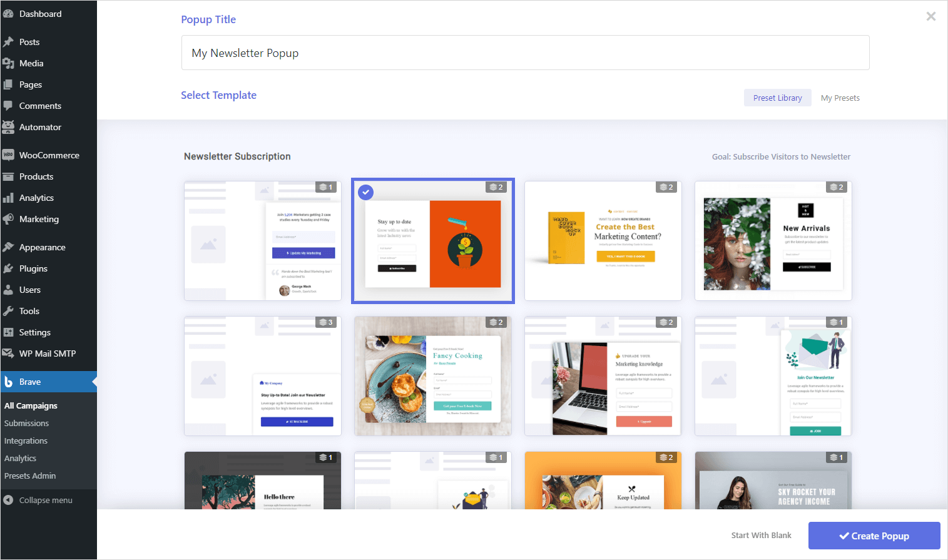
Task: Select the Sky Rocket Your Agency Income template
Action: (x=773, y=480)
